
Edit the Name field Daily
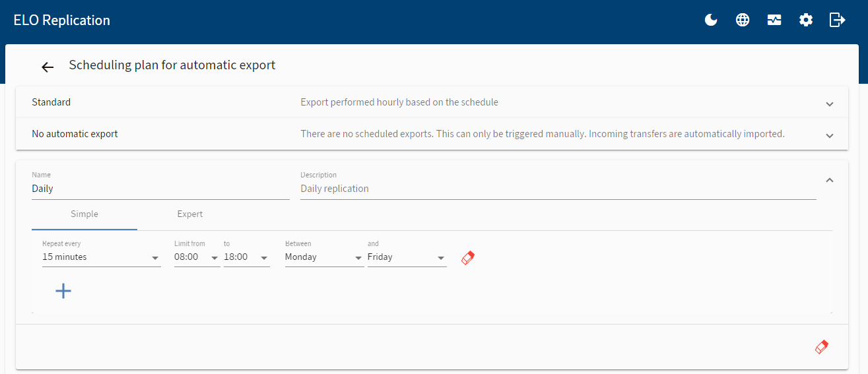[160, 189]
